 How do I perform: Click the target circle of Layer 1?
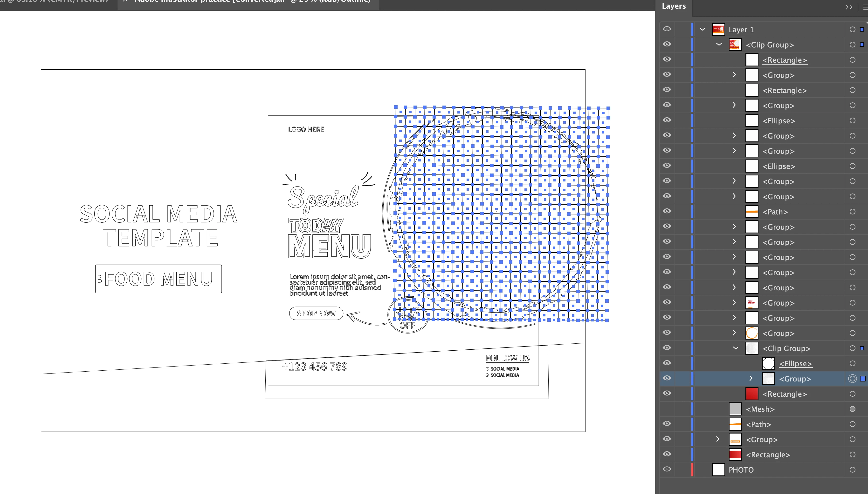point(852,29)
